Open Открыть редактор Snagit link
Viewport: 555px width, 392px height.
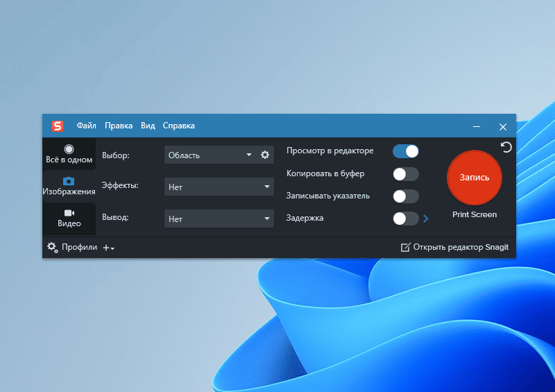point(454,247)
